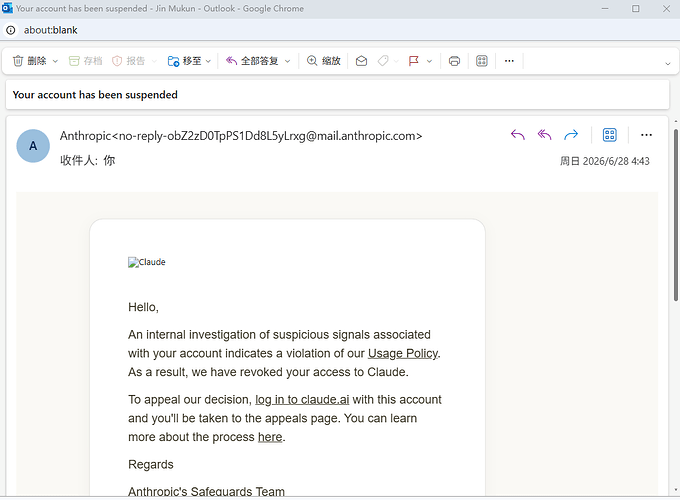
Task: Expand the tag category dropdown arrow
Action: [x=396, y=61]
